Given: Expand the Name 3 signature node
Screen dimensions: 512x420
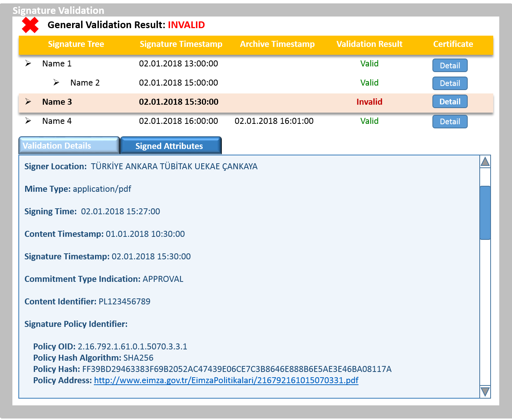Looking at the screenshot, I should click(28, 102).
